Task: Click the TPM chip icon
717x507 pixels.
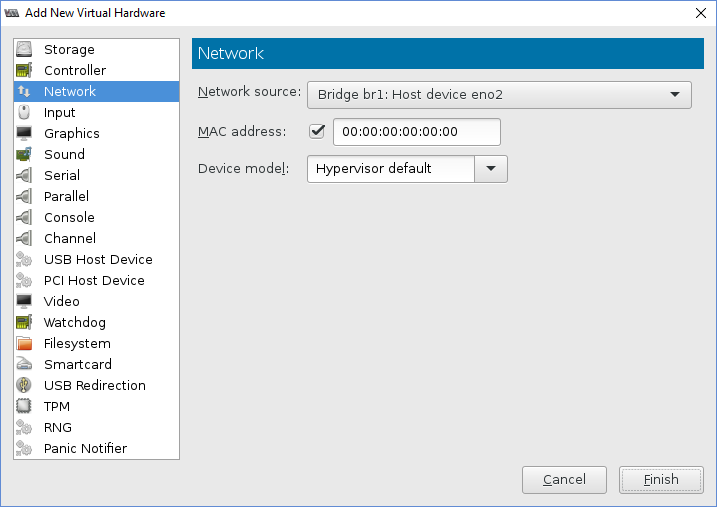Action: [25, 406]
